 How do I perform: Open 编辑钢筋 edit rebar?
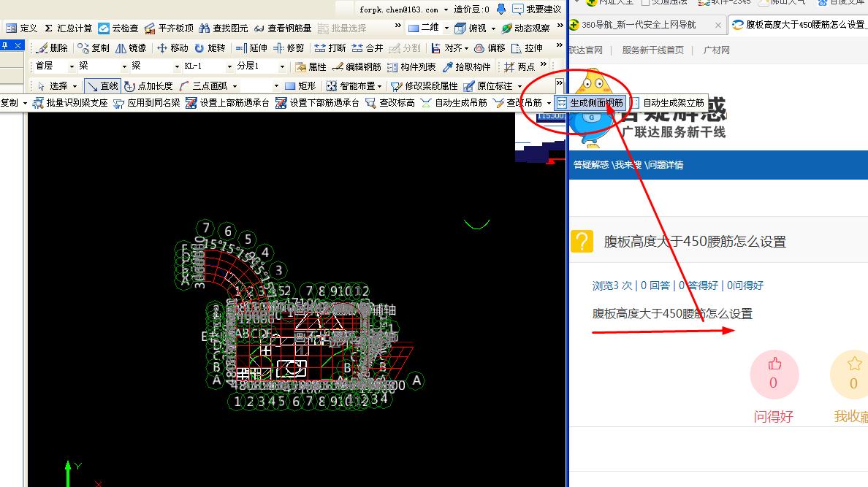pyautogui.click(x=357, y=67)
